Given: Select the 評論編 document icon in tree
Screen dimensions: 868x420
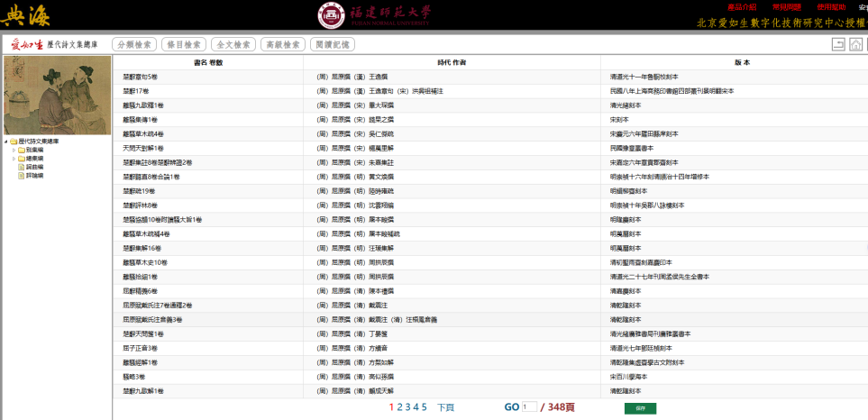Looking at the screenshot, I should pyautogui.click(x=21, y=176).
